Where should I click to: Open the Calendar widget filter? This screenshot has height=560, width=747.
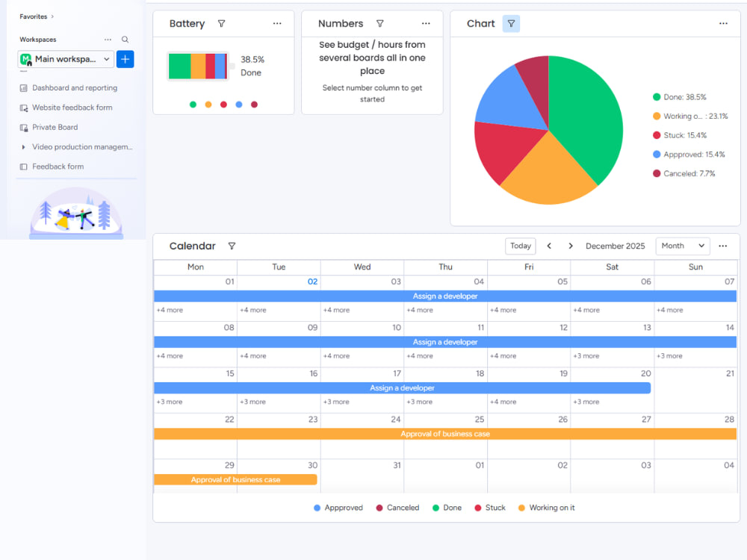[232, 246]
